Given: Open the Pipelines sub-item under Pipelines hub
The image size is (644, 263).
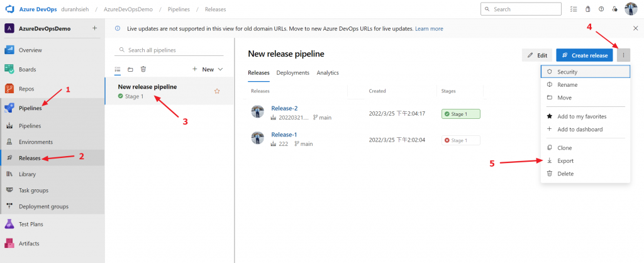Looking at the screenshot, I should coord(52,126).
